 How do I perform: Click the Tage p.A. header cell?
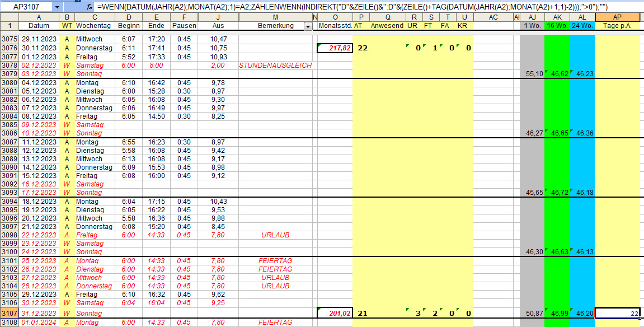coord(617,26)
